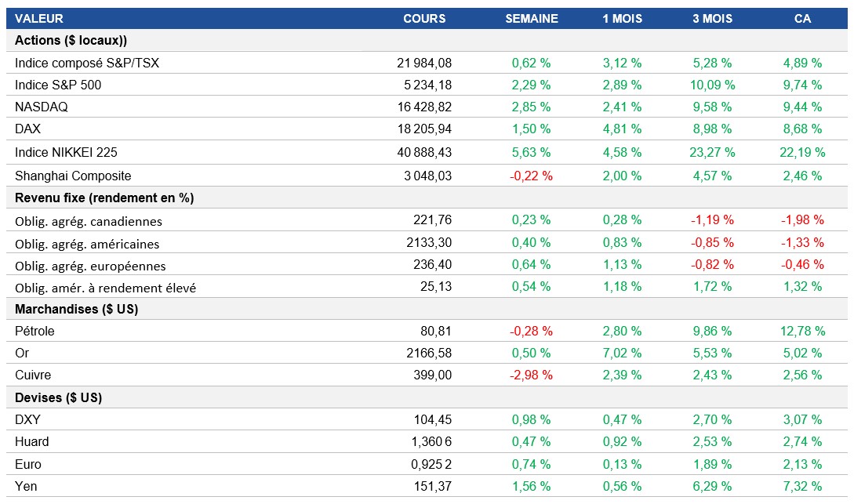Select the Oblig. amér. à rendement élevé row
This screenshot has width=854, height=504.
(x=105, y=288)
